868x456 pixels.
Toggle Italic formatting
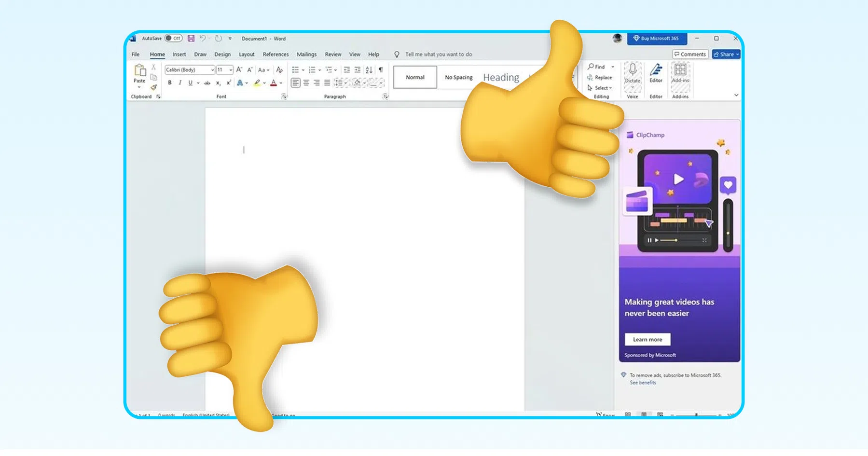[x=180, y=83]
